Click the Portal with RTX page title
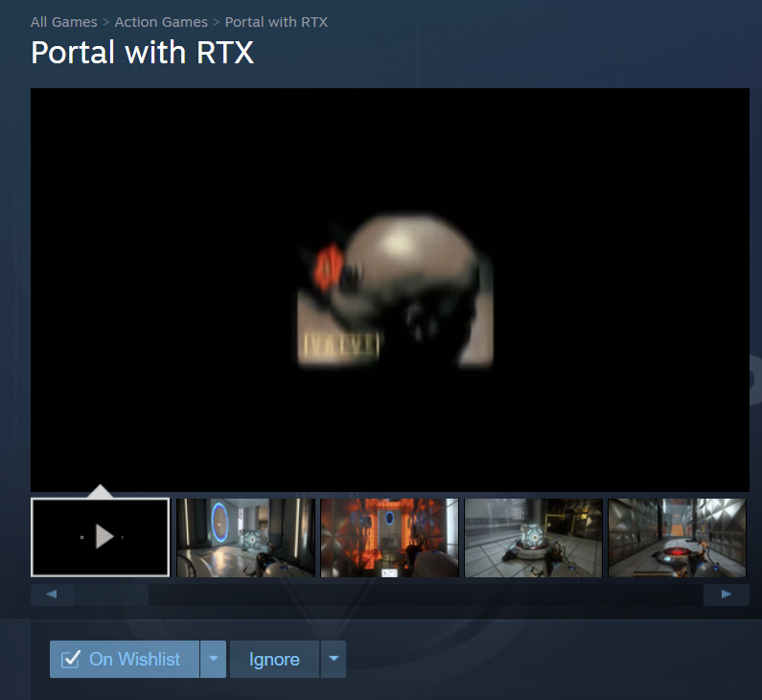Image resolution: width=762 pixels, height=700 pixels. 143,52
